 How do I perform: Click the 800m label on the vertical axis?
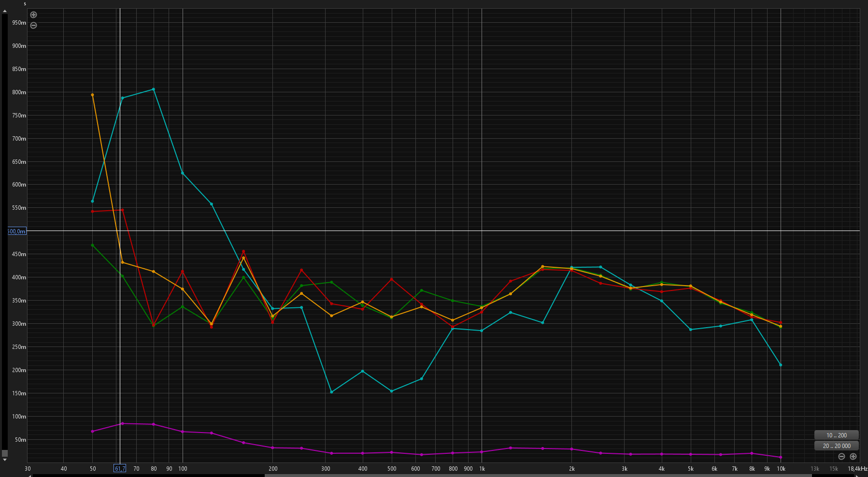[19, 92]
